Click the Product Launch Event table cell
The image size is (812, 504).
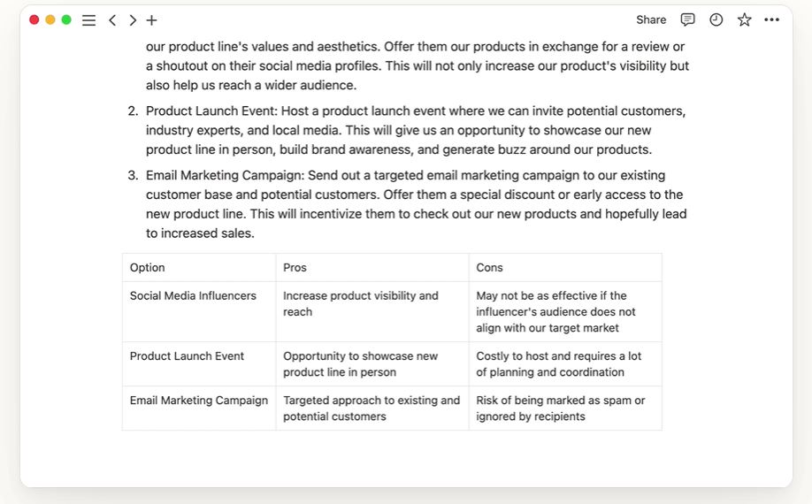[x=199, y=363]
